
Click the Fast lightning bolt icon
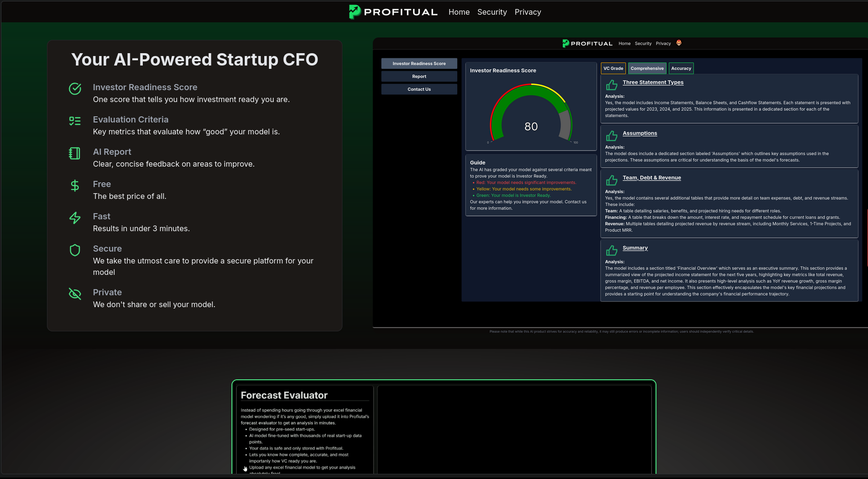coord(75,218)
